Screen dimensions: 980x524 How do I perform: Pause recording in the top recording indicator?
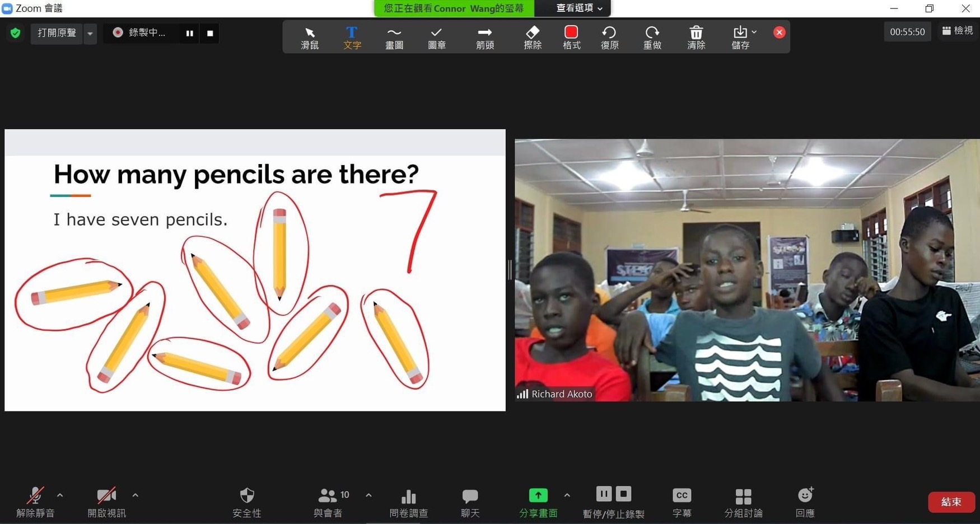click(190, 34)
